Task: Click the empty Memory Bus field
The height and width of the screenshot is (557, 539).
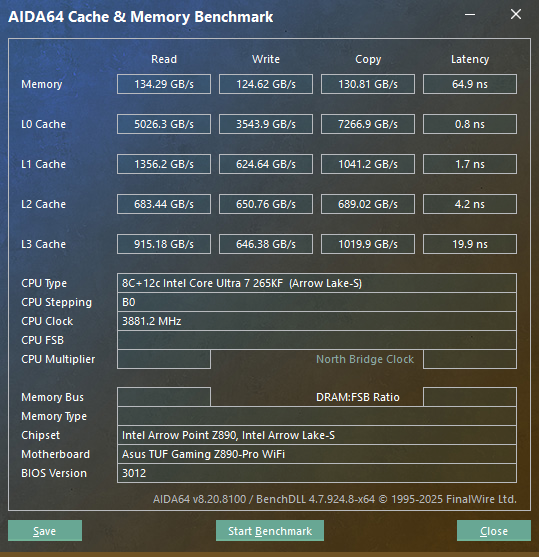Action: coord(164,397)
